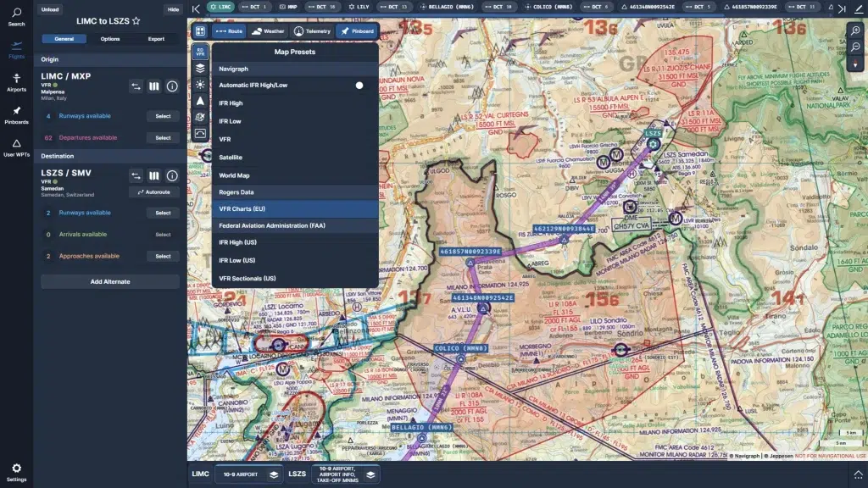Open charts for LSZS destination airport
This screenshot has height=488, width=868.
coord(153,176)
